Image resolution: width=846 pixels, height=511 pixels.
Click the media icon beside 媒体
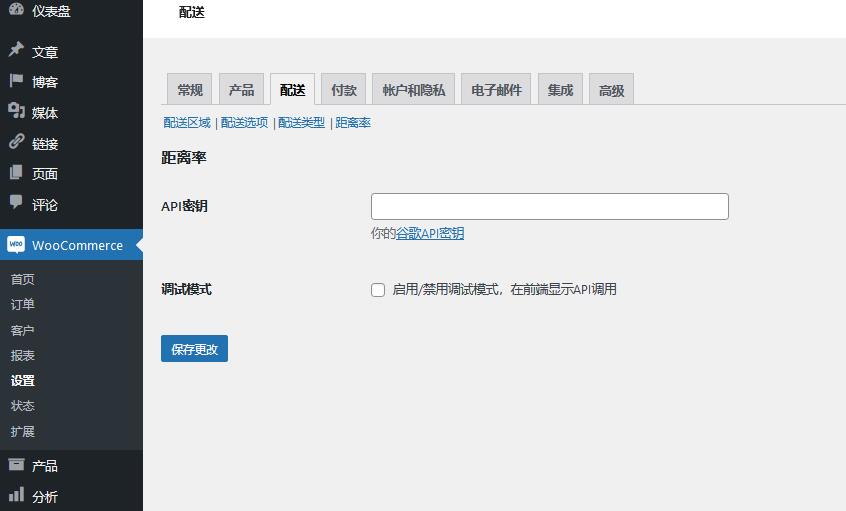(x=16, y=111)
